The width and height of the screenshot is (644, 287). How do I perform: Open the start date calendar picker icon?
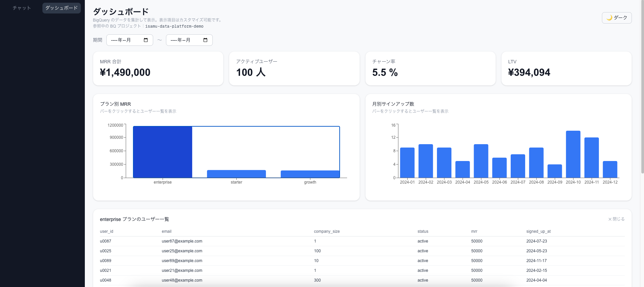coord(146,40)
